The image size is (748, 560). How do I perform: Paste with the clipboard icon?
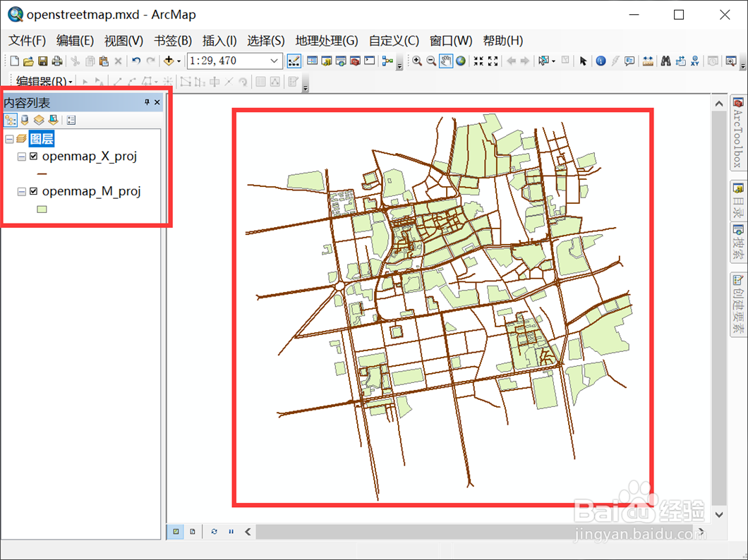coord(104,61)
